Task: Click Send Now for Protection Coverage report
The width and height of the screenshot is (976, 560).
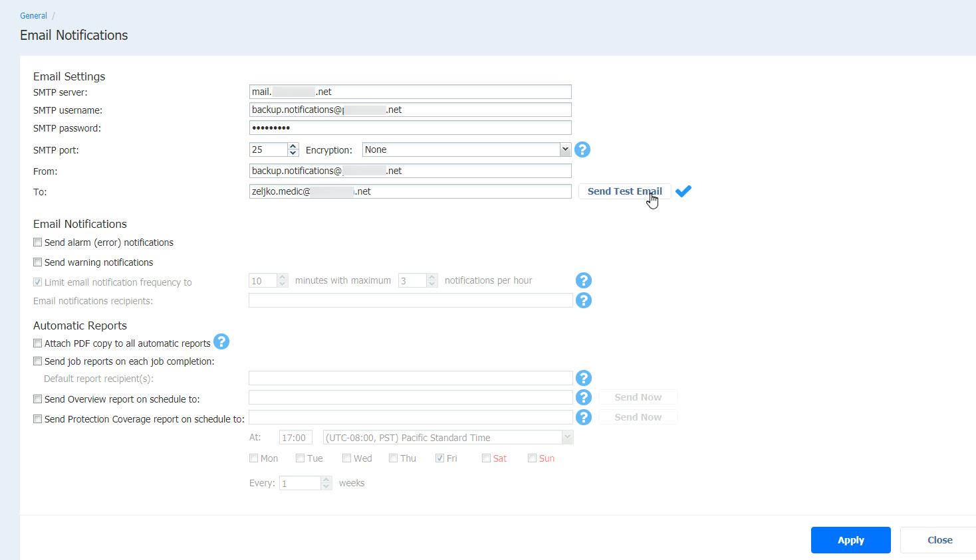Action: coord(638,417)
